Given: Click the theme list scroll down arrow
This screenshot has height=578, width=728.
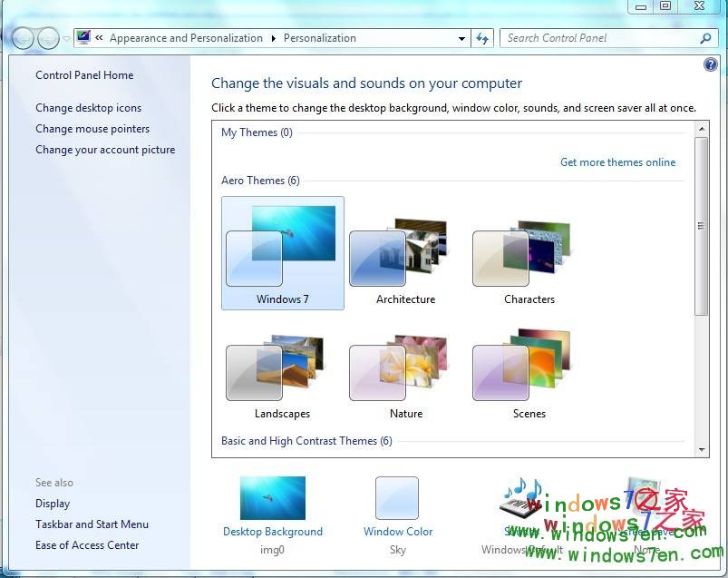Looking at the screenshot, I should [x=702, y=449].
